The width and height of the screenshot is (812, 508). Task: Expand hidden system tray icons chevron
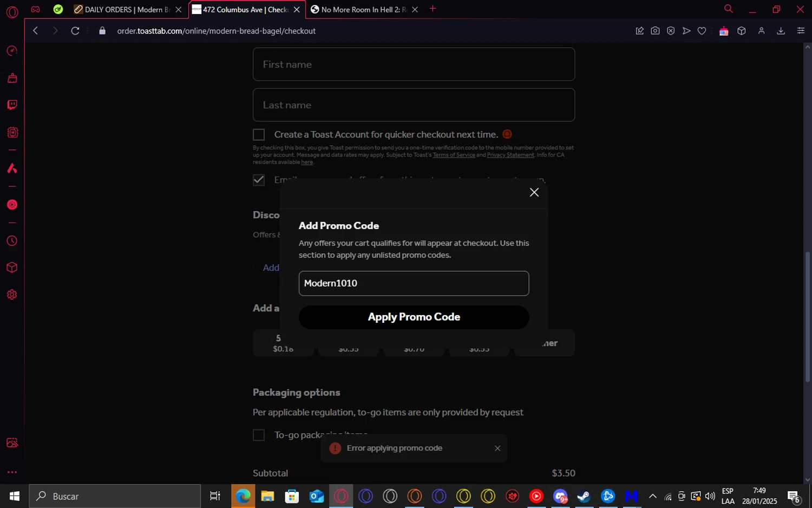(x=653, y=496)
